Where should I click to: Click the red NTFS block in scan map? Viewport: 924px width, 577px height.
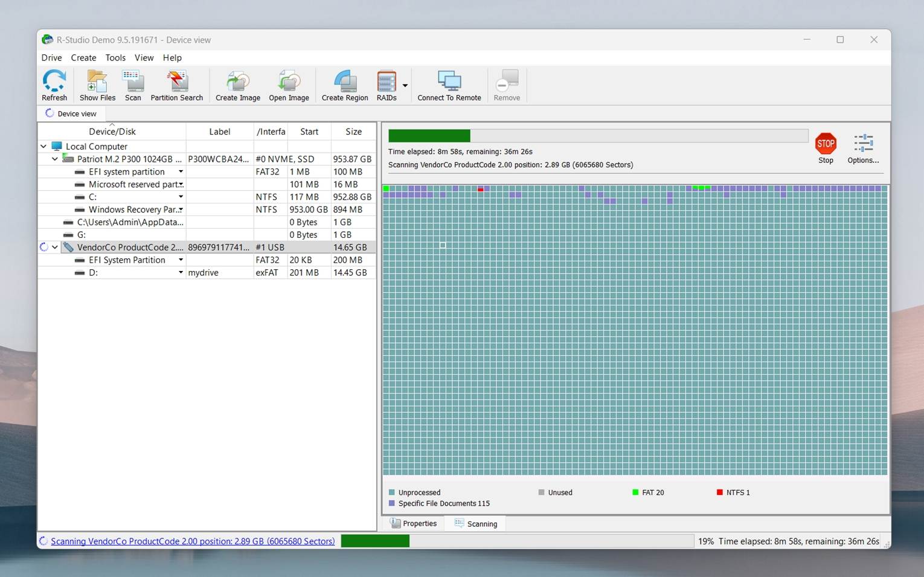[481, 190]
